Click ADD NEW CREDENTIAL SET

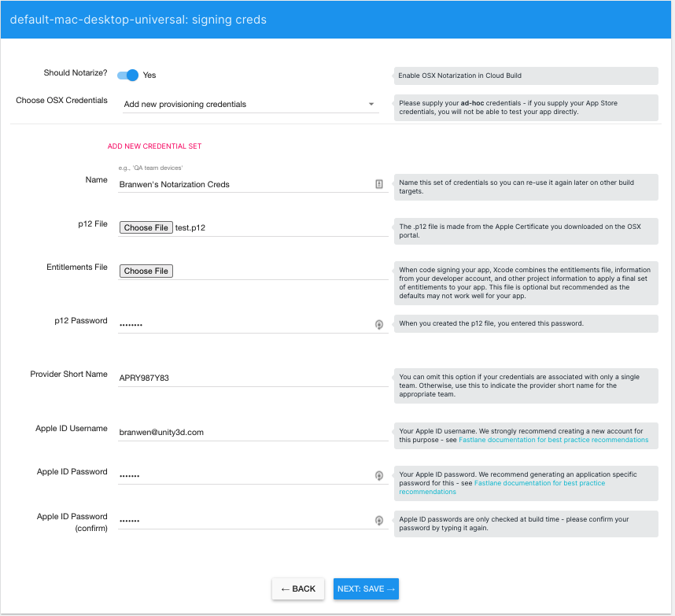(154, 146)
